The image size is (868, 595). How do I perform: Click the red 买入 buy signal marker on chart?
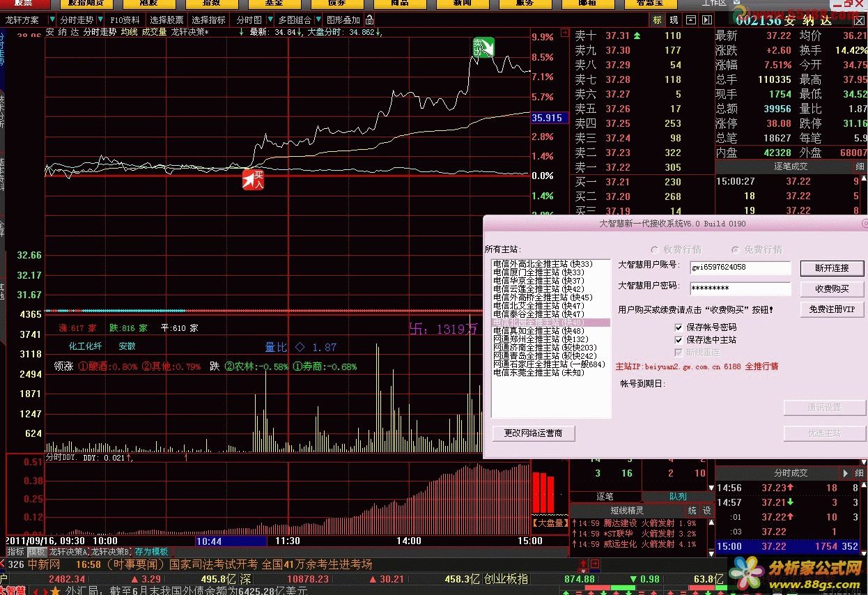coord(254,180)
